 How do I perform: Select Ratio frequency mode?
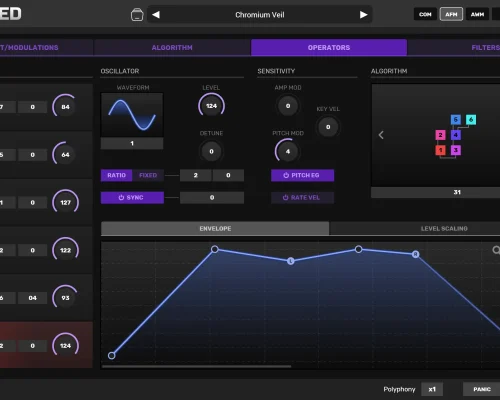[116, 175]
